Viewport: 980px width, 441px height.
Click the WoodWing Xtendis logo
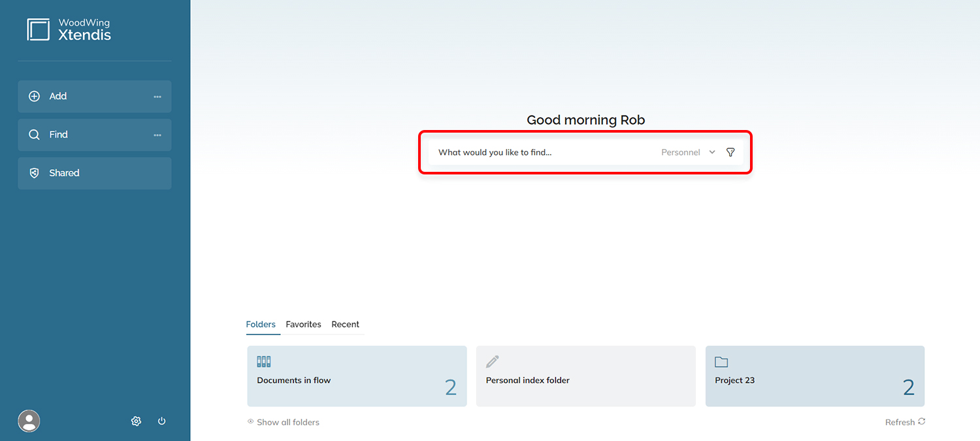tap(69, 29)
